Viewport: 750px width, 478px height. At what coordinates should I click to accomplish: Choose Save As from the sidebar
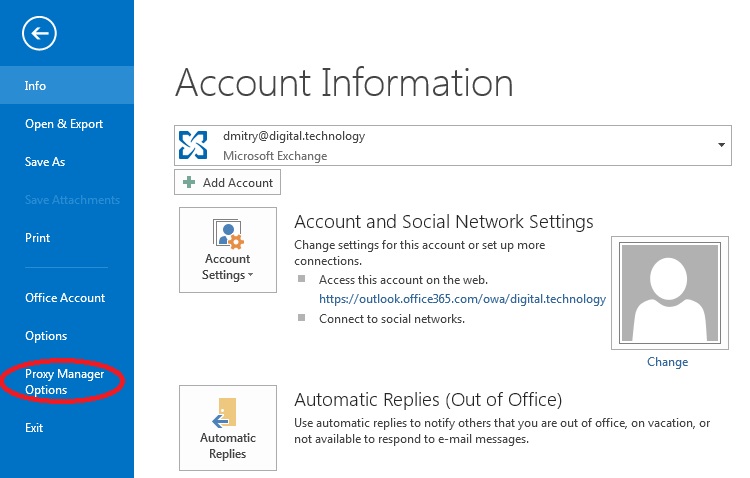(x=45, y=162)
